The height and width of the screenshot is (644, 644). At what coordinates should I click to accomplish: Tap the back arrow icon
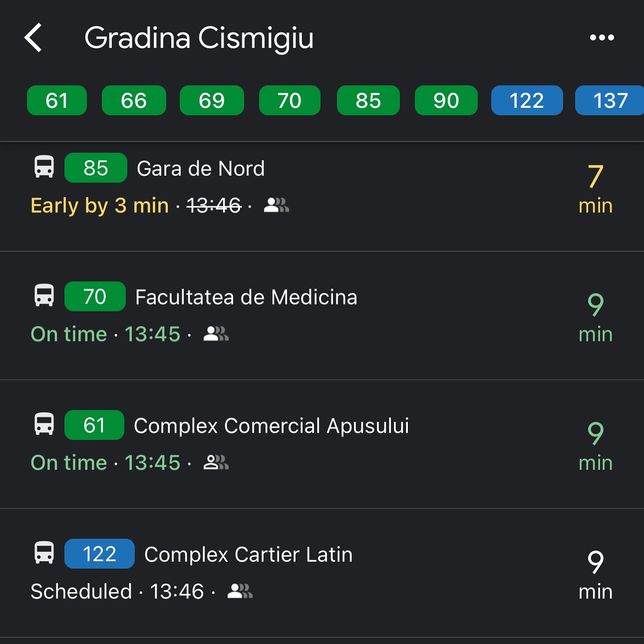tap(34, 38)
